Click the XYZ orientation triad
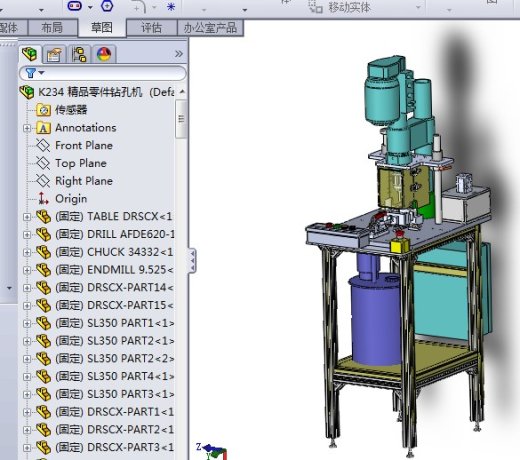Screen dimensions: 520x460 211,452
